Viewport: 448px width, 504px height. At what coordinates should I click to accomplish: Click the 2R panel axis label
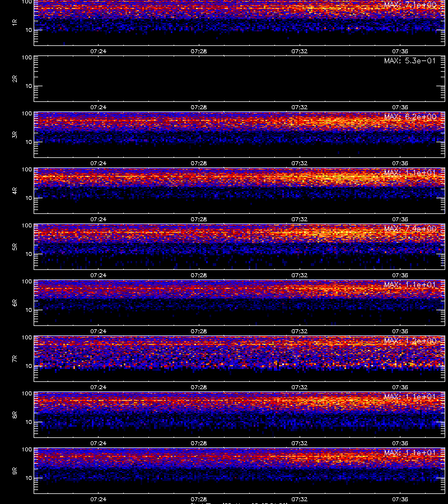15,79
